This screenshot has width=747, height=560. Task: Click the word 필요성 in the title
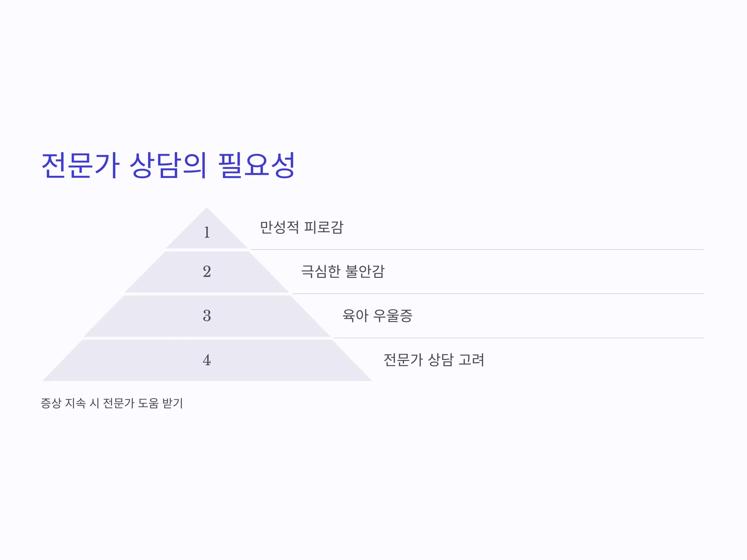[x=257, y=166]
